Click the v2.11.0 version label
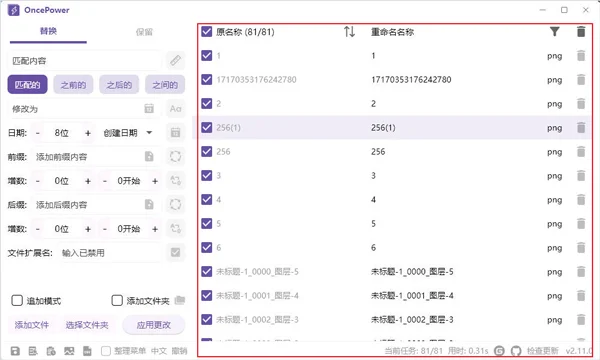This screenshot has height=360, width=600. pos(579,351)
